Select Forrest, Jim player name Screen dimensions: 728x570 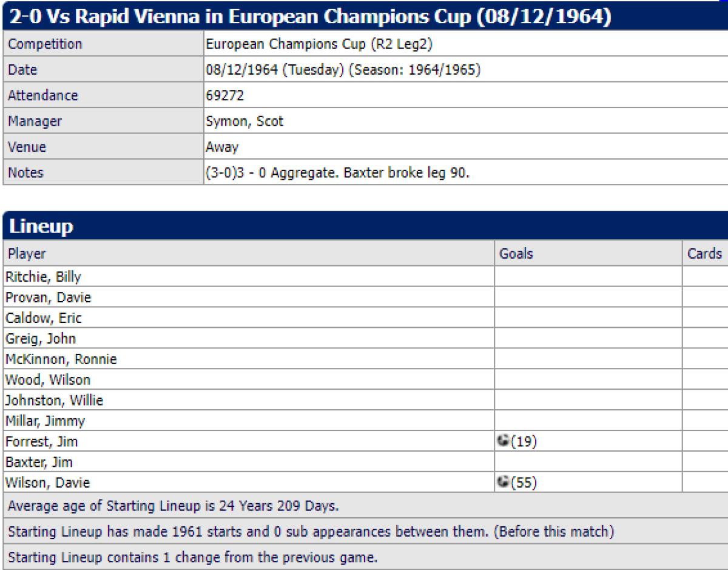pos(41,442)
